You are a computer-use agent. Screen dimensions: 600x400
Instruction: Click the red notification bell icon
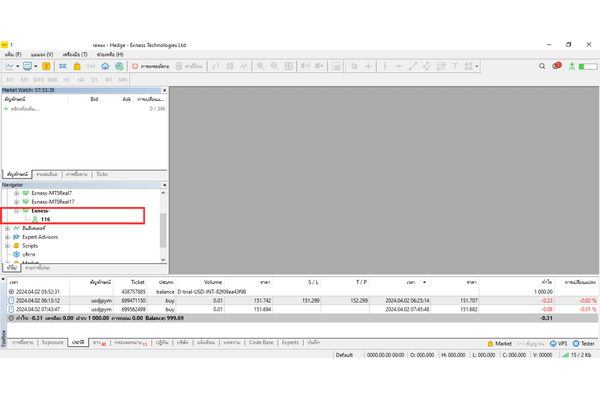coord(557,65)
